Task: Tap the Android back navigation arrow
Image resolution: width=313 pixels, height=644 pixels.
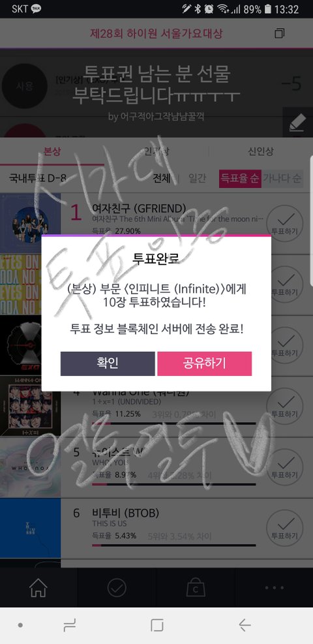Action: point(245,625)
